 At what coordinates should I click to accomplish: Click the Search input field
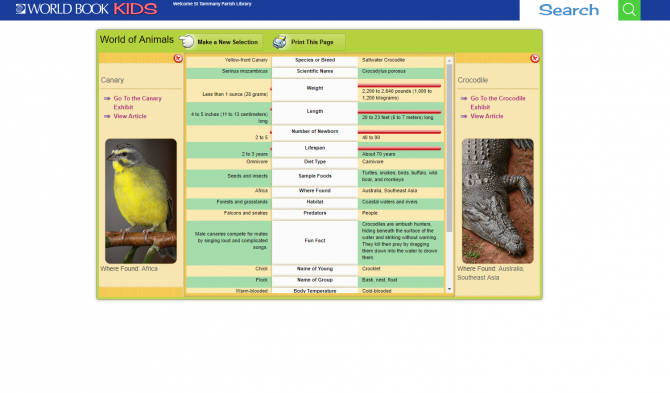tap(569, 10)
